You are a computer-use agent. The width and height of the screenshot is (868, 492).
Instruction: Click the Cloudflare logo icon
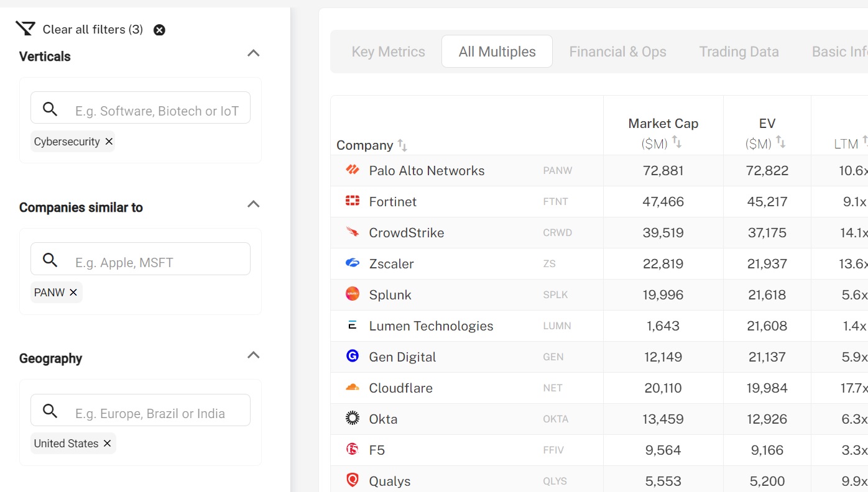[353, 387]
